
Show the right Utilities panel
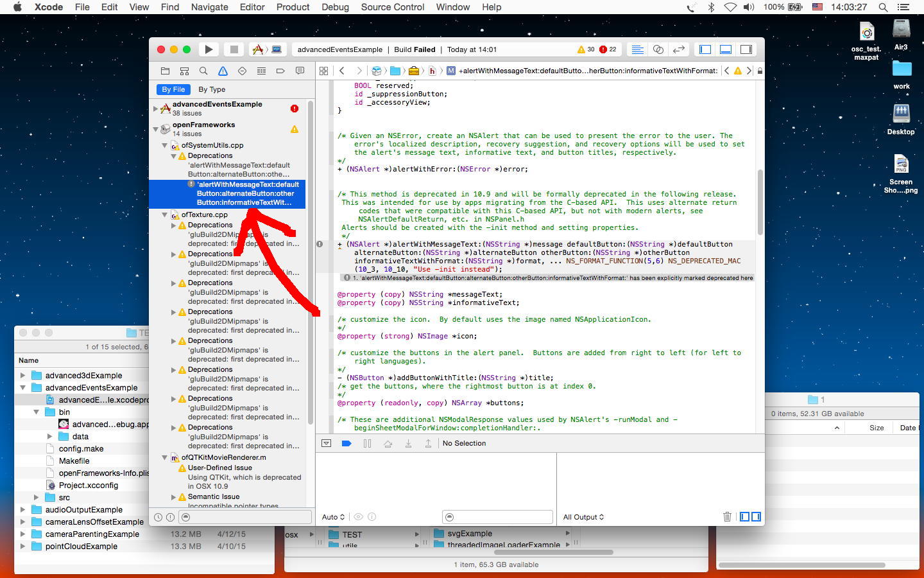[x=746, y=49]
